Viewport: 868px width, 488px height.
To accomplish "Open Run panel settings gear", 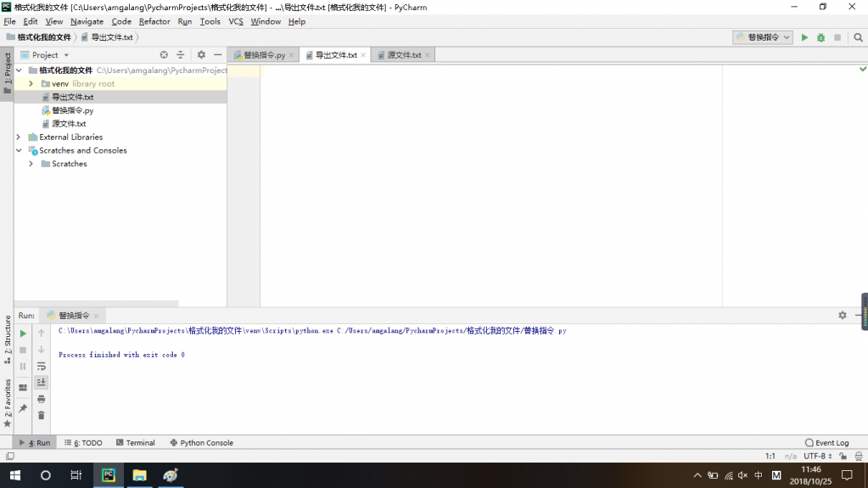I will click(842, 315).
